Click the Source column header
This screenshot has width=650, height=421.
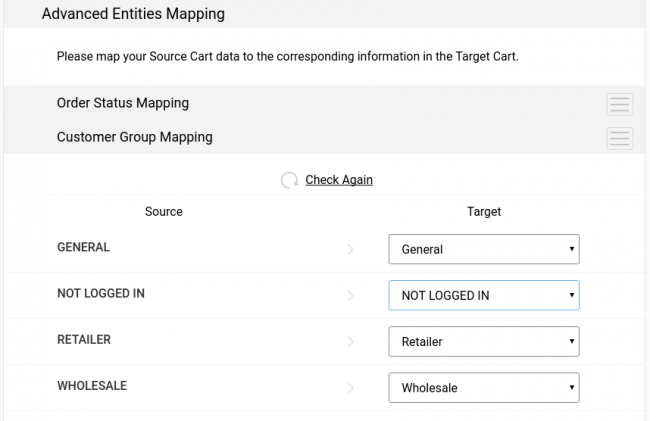coord(164,212)
